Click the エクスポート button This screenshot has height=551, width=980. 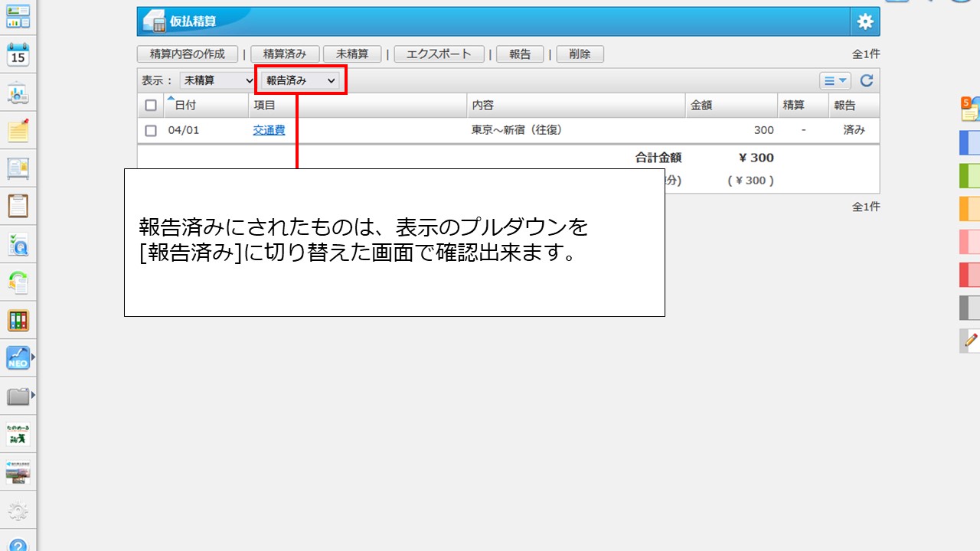439,54
